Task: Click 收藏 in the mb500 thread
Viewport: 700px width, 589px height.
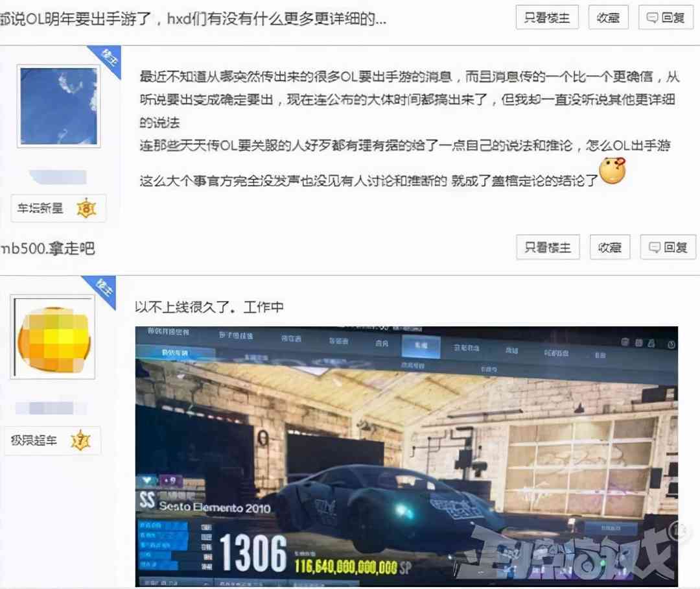Action: [610, 247]
